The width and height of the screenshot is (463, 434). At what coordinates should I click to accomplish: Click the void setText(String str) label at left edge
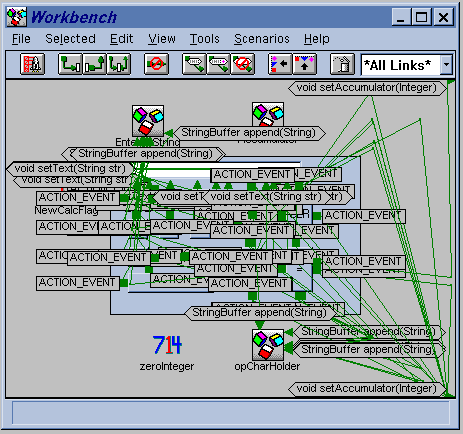(70, 169)
